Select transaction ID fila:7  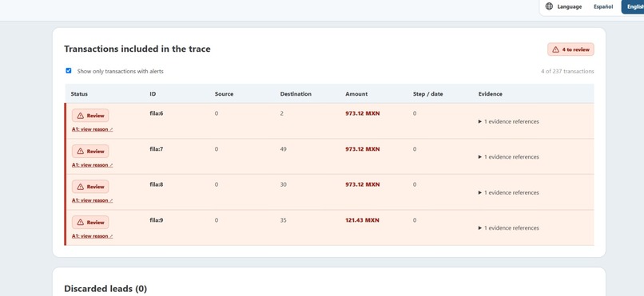pyautogui.click(x=156, y=149)
